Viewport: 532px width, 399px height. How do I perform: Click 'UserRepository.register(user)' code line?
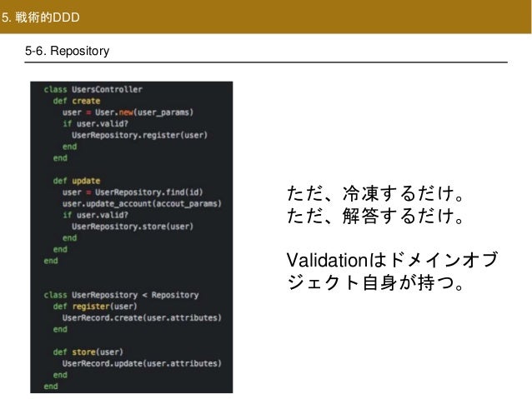(139, 135)
